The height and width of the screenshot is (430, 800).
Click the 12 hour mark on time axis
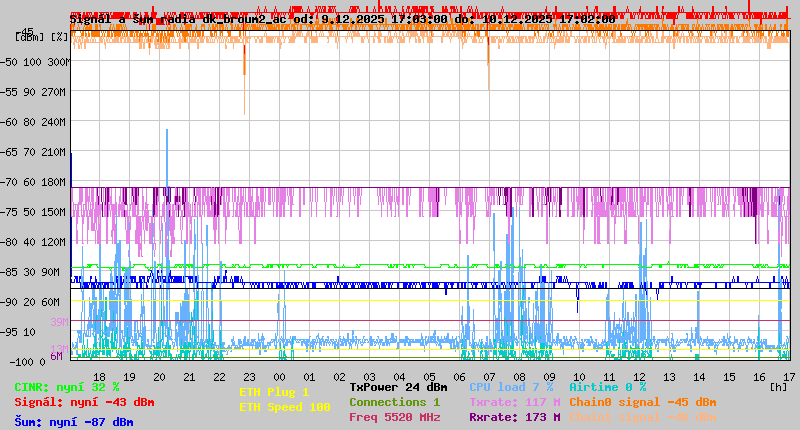pyautogui.click(x=639, y=376)
